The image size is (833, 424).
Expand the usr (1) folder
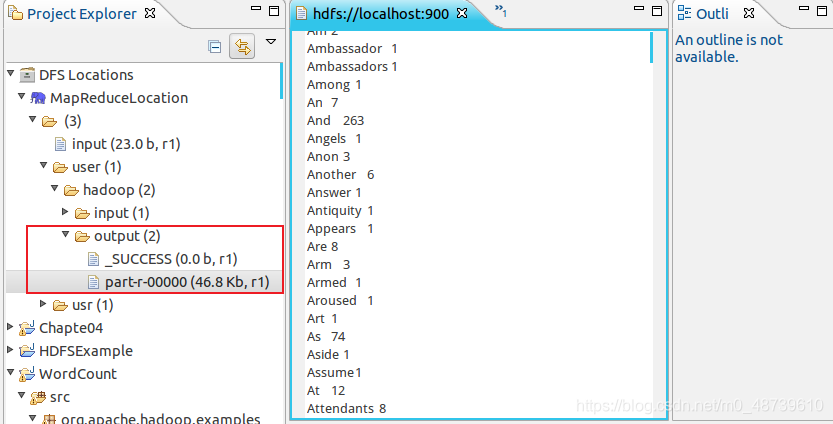(44, 303)
